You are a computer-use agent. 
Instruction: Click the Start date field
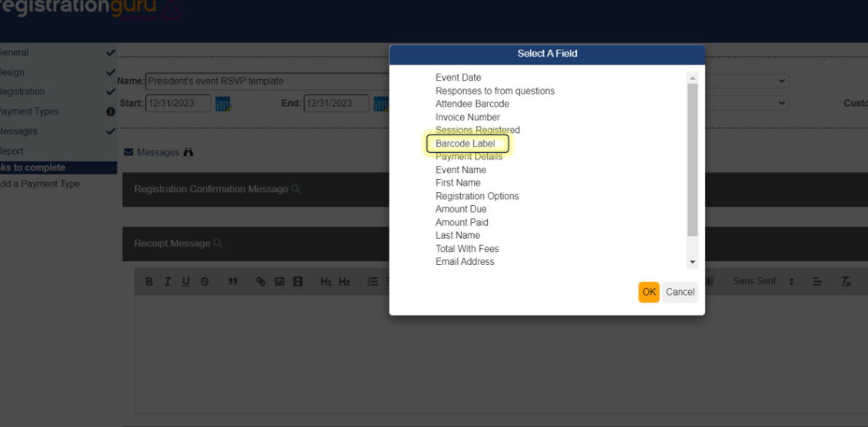click(178, 104)
